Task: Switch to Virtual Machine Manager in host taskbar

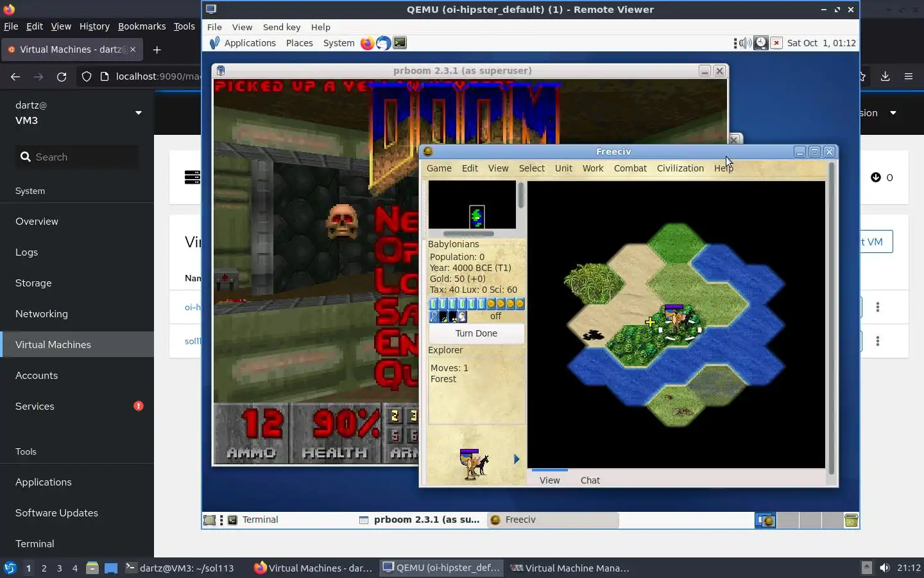Action: (570, 568)
